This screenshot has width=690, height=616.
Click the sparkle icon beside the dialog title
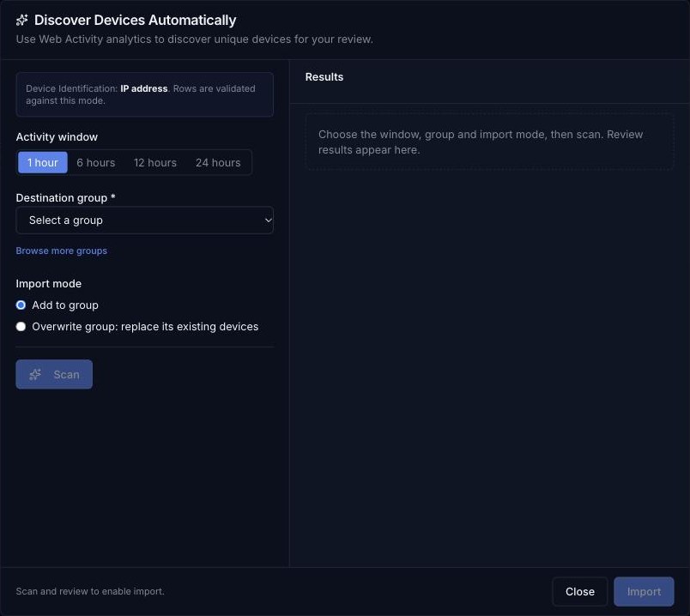click(x=21, y=21)
